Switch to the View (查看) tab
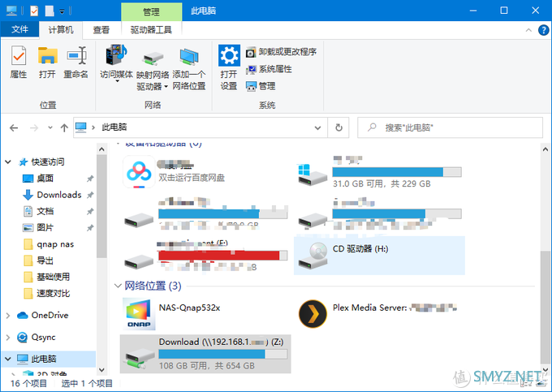 pyautogui.click(x=101, y=30)
